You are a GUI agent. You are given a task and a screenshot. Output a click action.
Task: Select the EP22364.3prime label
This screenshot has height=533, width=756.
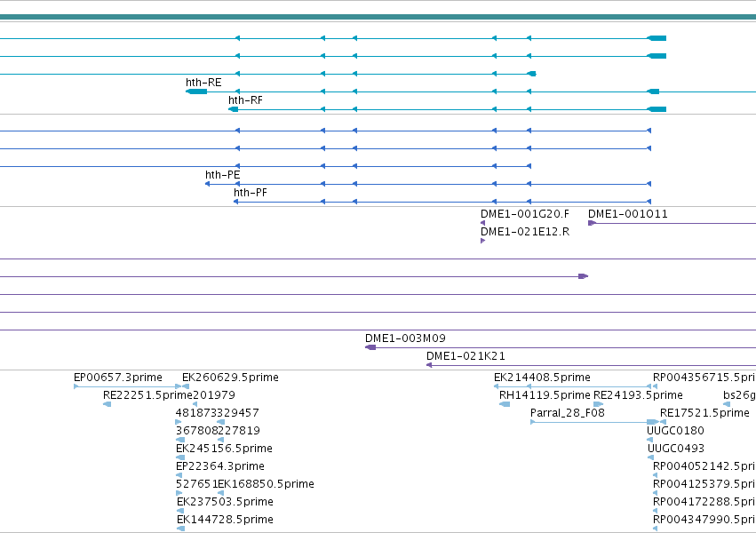[219, 466]
